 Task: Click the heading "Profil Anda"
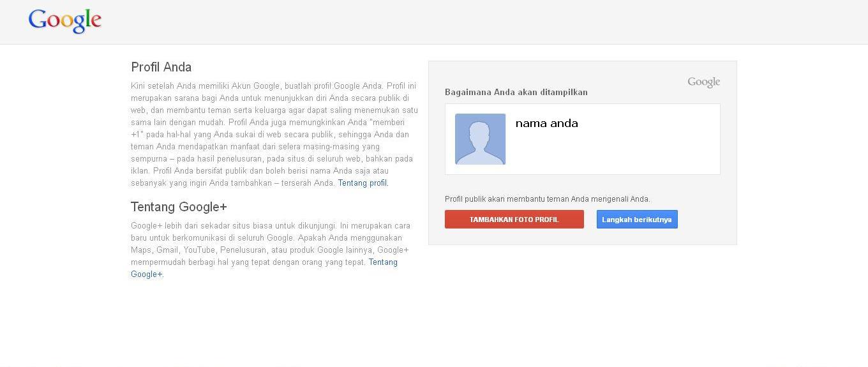coord(161,67)
